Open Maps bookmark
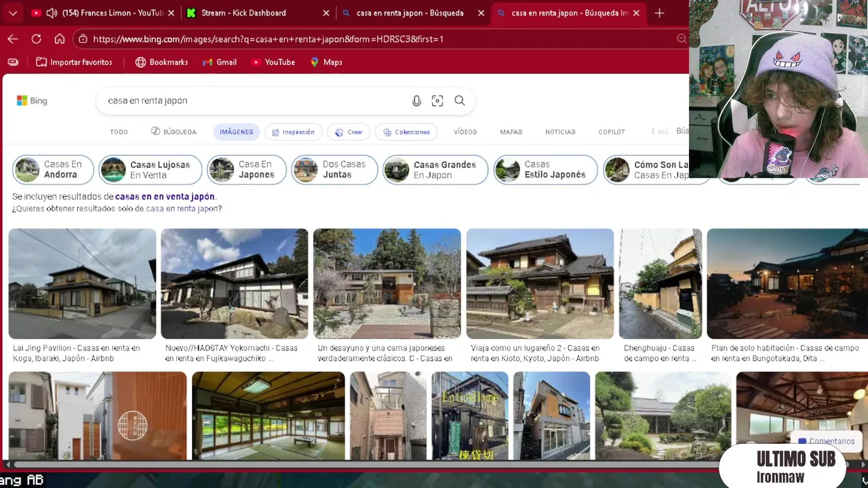This screenshot has height=488, width=868. tap(326, 62)
